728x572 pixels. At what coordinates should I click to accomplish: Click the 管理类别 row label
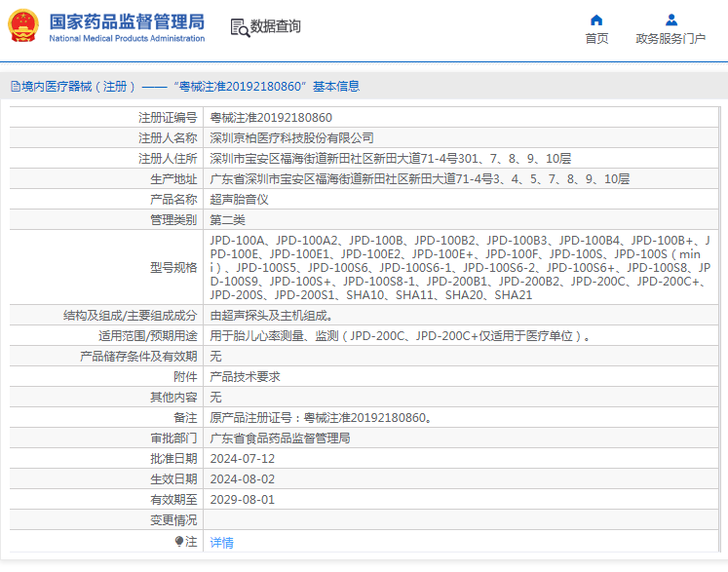173,220
